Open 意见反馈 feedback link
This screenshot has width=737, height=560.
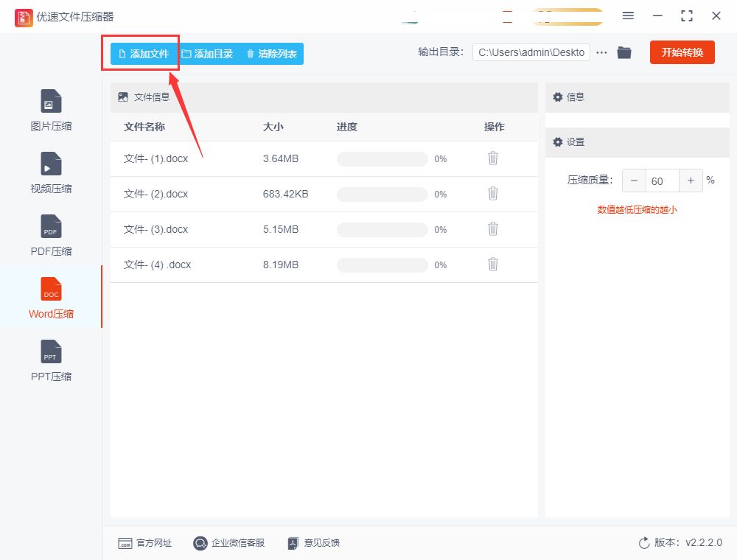click(x=313, y=543)
